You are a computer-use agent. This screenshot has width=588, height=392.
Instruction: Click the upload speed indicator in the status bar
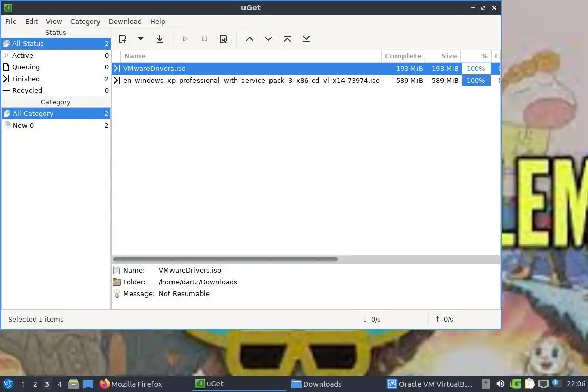point(444,319)
